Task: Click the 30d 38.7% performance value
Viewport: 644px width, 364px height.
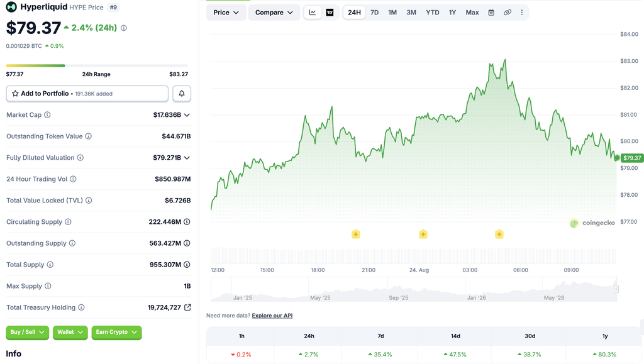Action: pos(530,354)
